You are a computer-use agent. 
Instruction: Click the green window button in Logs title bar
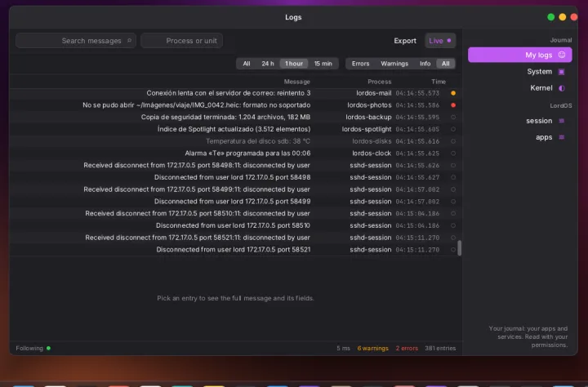[x=551, y=17]
